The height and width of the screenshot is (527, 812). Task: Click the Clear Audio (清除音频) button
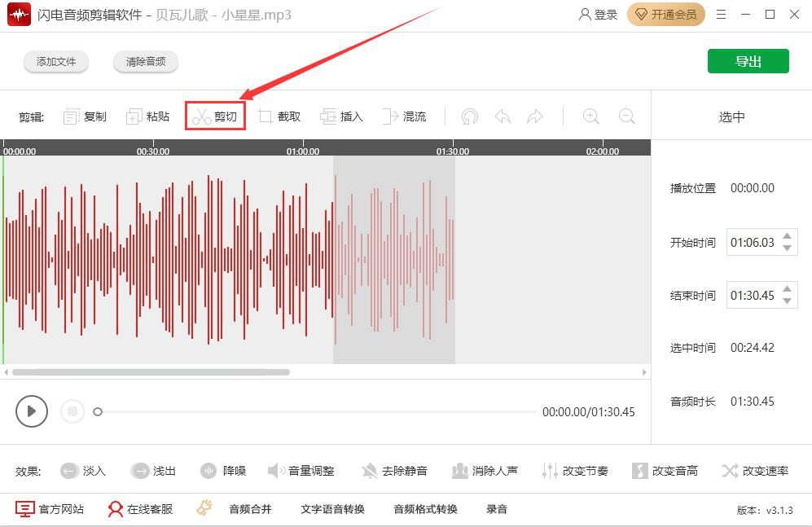pyautogui.click(x=146, y=62)
